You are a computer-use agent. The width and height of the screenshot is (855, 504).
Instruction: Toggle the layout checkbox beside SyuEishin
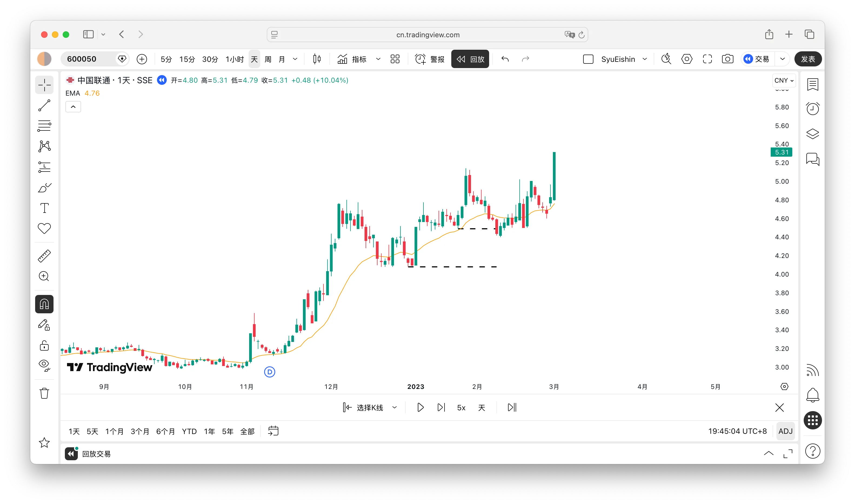click(588, 59)
